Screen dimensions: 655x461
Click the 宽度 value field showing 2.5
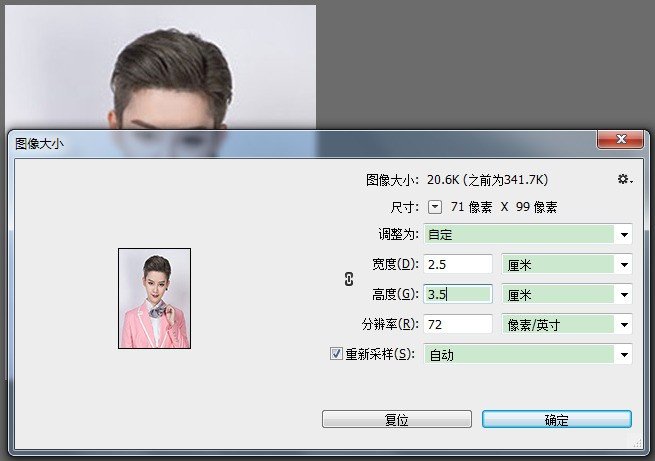click(x=458, y=264)
